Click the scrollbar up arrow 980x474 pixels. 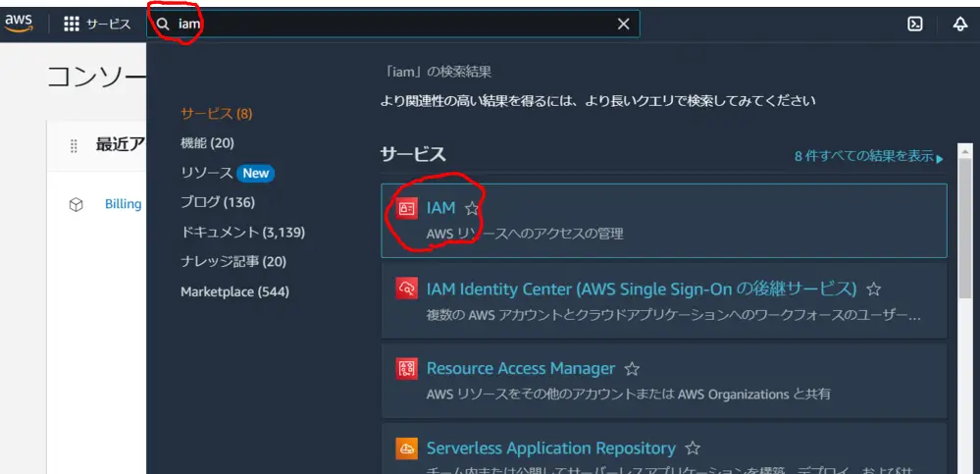pos(965,151)
